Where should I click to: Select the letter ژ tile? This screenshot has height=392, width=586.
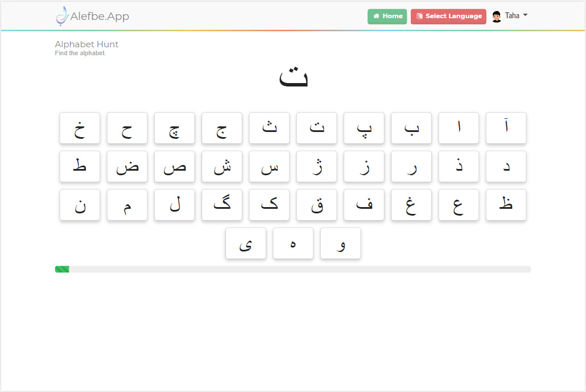pos(316,167)
